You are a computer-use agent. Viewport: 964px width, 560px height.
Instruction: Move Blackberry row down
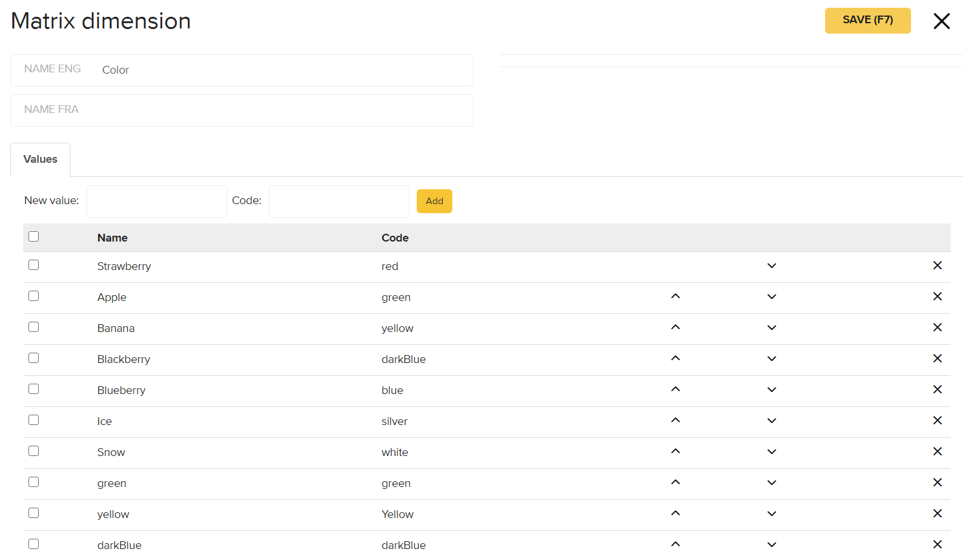(771, 359)
